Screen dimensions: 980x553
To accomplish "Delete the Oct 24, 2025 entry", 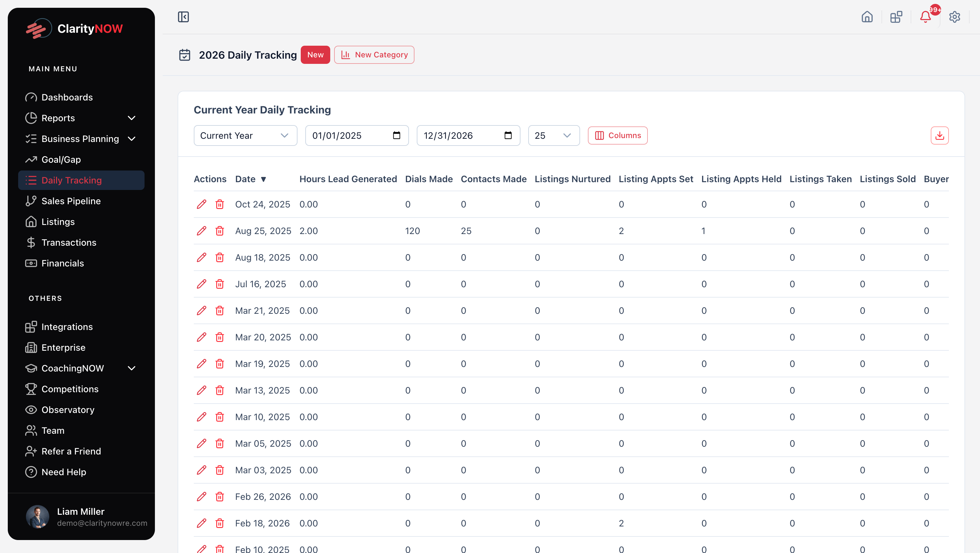I will click(219, 205).
